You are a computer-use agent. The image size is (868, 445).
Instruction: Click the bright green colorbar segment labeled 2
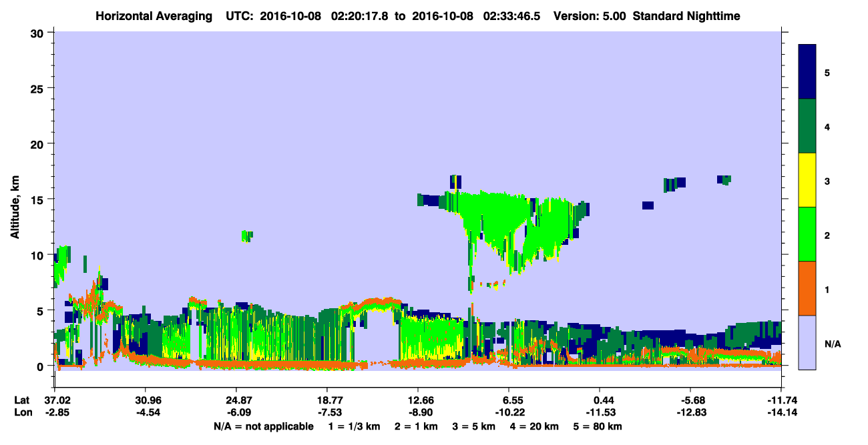(807, 234)
